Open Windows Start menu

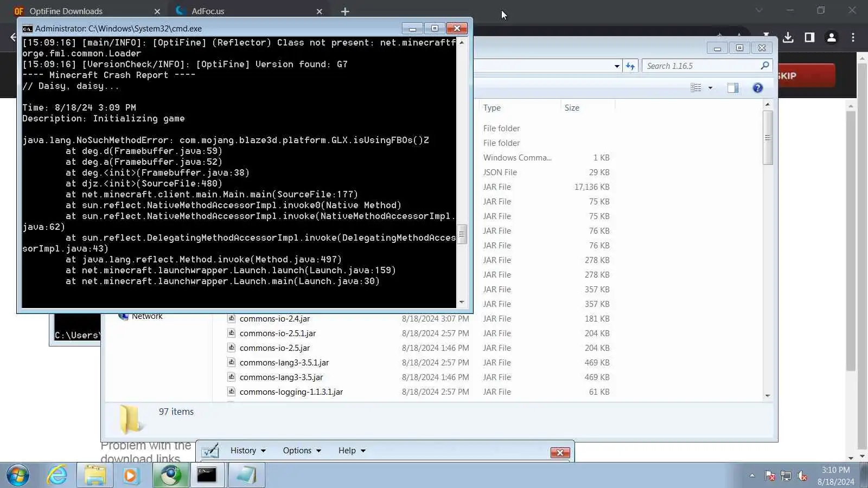coord(18,476)
